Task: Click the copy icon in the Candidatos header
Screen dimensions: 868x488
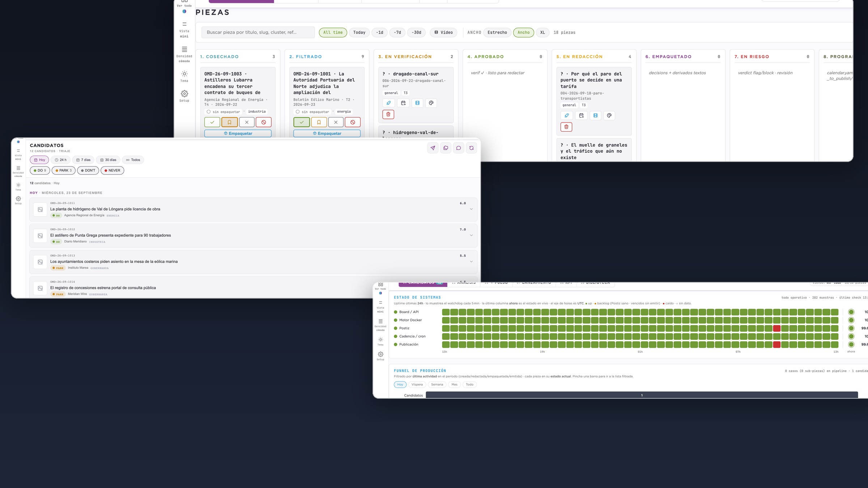Action: [446, 148]
